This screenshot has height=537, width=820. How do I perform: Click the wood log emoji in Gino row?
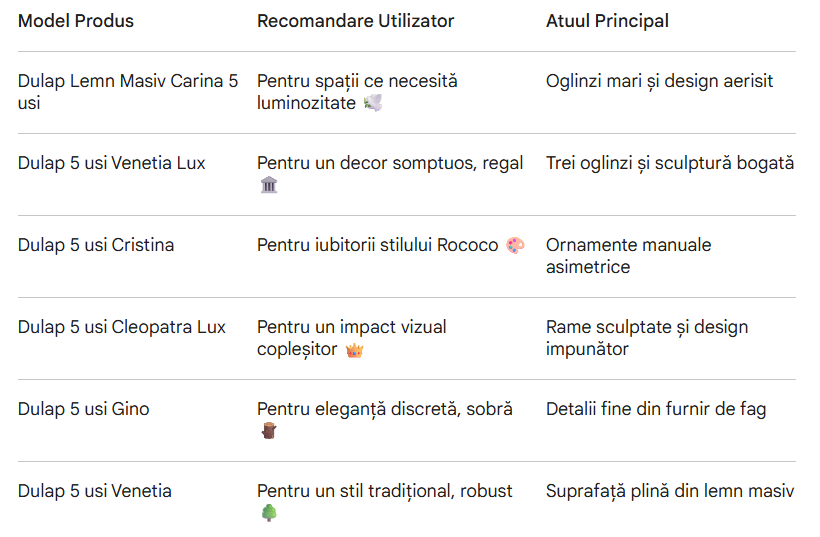[x=268, y=431]
